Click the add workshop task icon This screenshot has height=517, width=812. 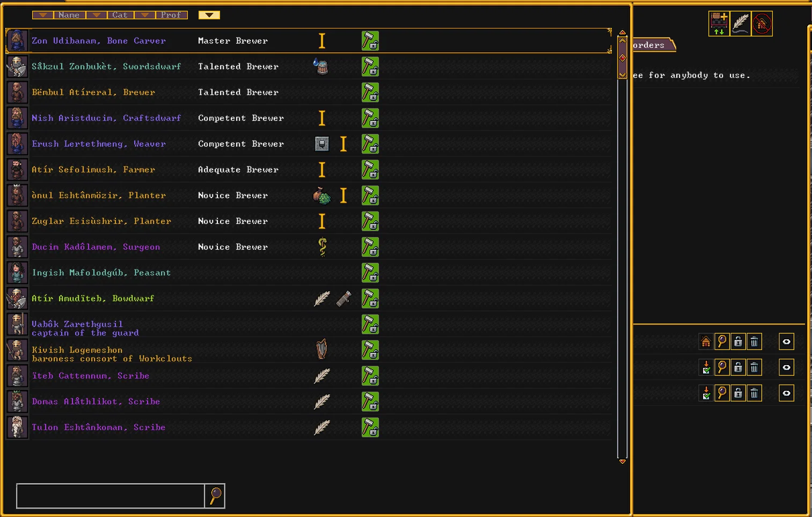pyautogui.click(x=719, y=24)
